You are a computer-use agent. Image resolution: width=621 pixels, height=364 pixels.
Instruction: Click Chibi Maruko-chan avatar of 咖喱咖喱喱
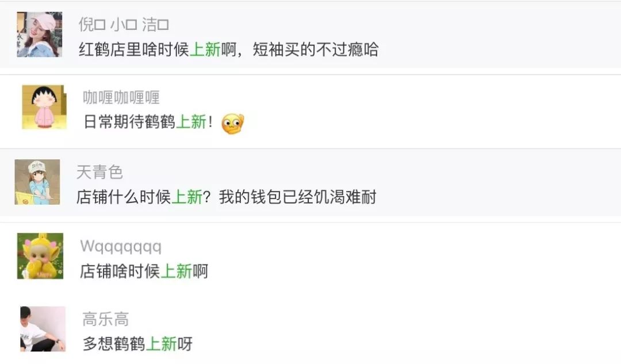[44, 107]
